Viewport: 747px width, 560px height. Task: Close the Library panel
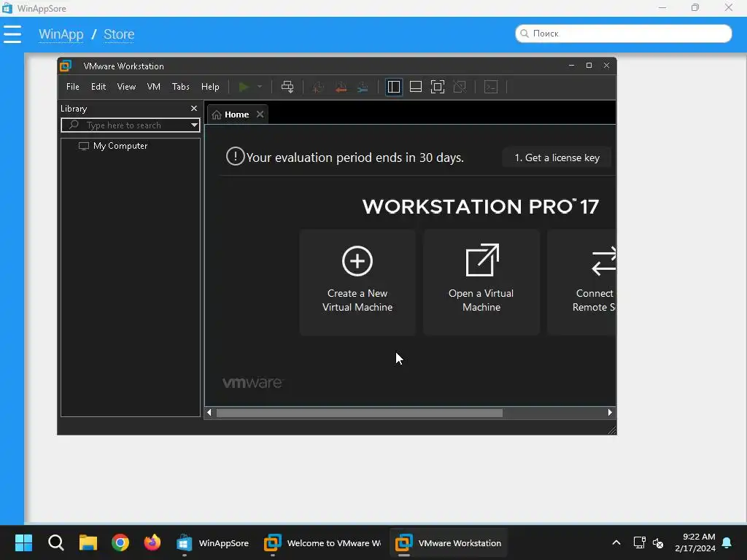pyautogui.click(x=194, y=109)
